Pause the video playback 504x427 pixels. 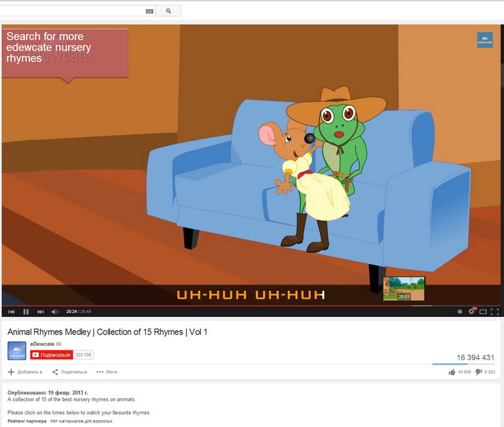(26, 312)
